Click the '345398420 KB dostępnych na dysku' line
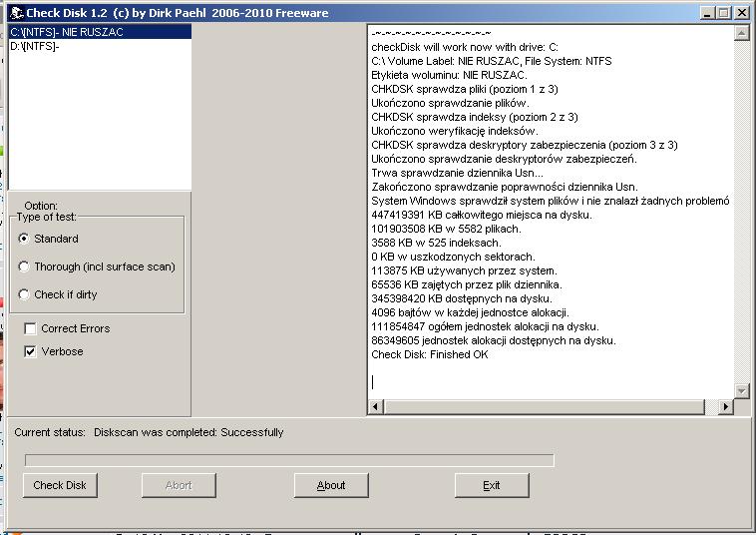Screen dimensions: 756x535 click(x=462, y=298)
